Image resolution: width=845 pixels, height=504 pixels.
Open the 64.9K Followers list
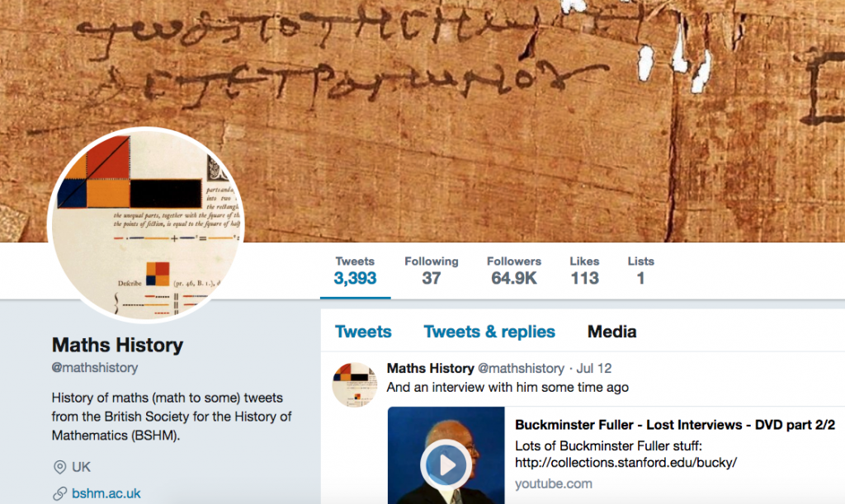point(513,271)
